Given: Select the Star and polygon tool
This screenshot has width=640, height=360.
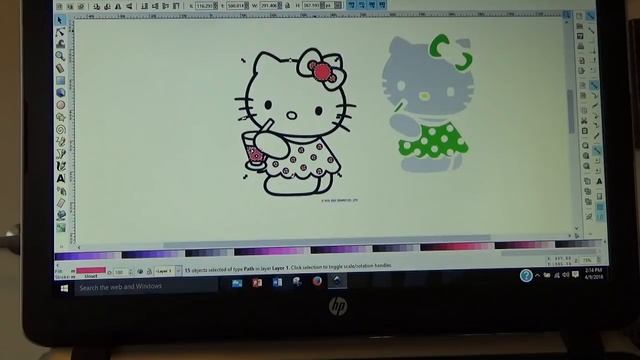Looking at the screenshot, I should click(x=61, y=117).
